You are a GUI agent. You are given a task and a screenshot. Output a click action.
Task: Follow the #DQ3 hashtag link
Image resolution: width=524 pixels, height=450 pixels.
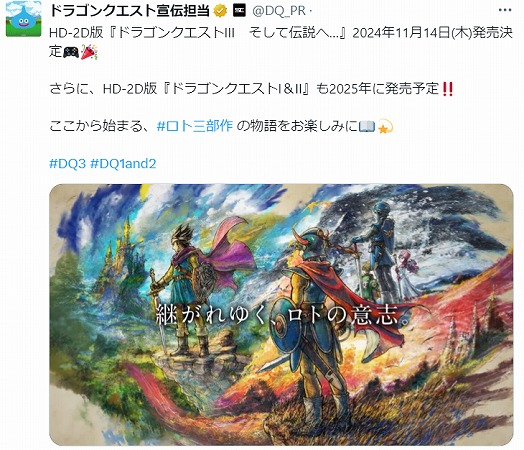point(68,164)
